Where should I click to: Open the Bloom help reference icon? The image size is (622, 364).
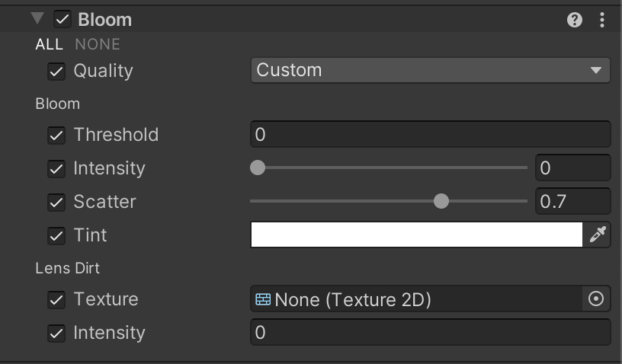click(575, 21)
